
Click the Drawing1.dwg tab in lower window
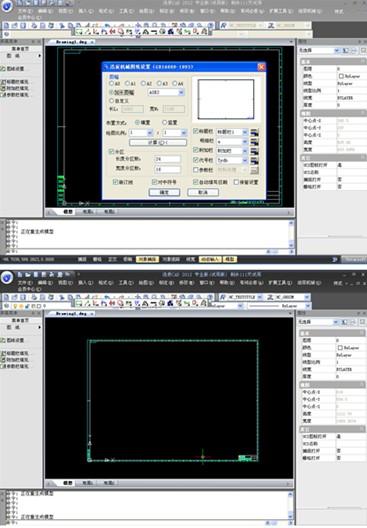tap(71, 314)
